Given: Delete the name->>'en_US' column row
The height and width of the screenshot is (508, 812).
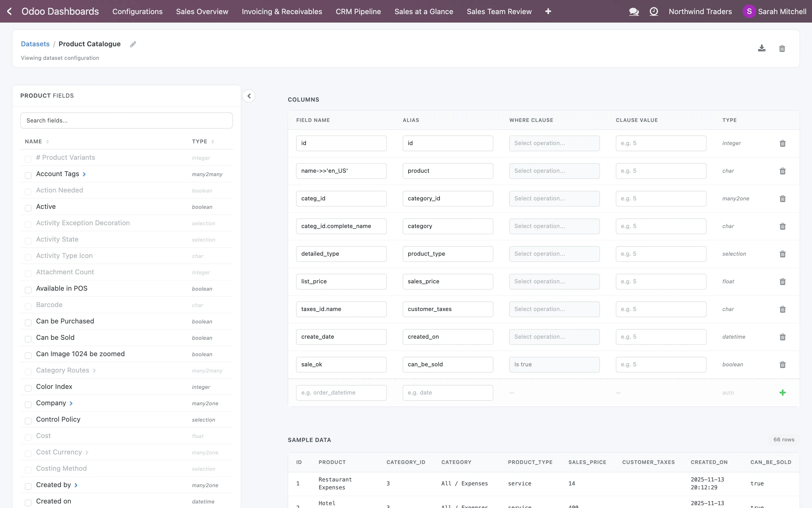Looking at the screenshot, I should (x=782, y=171).
